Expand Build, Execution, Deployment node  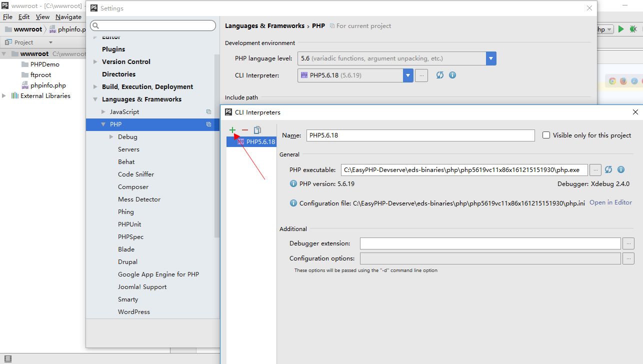[x=95, y=86]
